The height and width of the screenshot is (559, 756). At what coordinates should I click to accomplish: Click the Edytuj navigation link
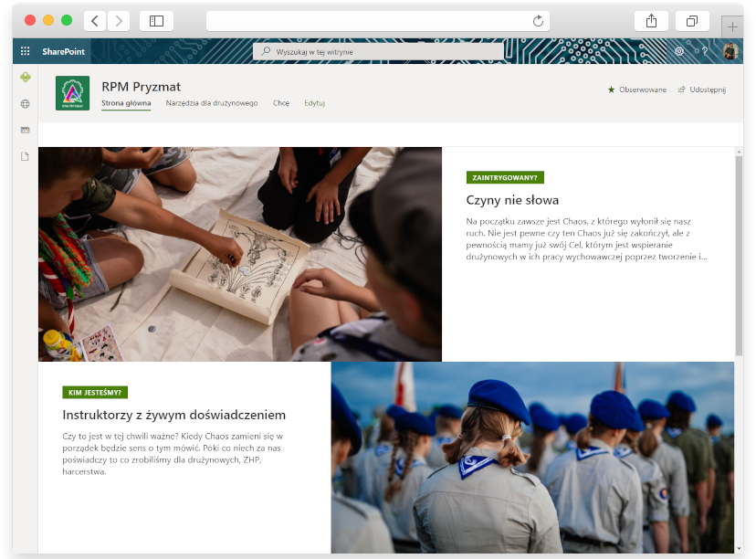315,103
